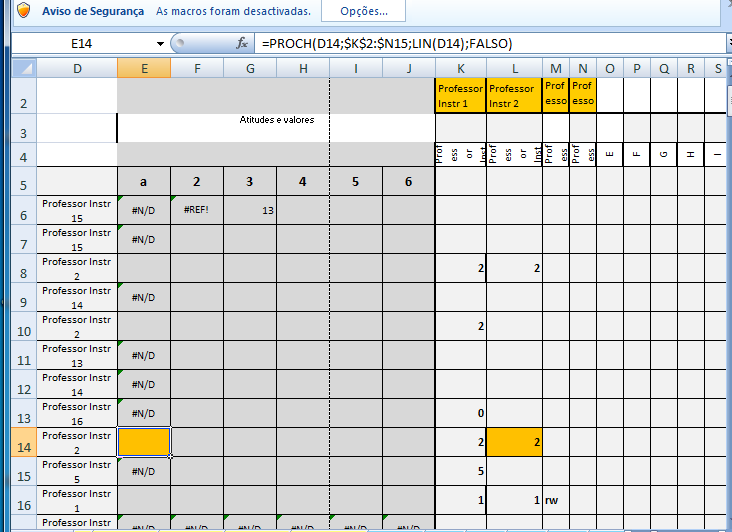Select column G header

click(x=250, y=69)
